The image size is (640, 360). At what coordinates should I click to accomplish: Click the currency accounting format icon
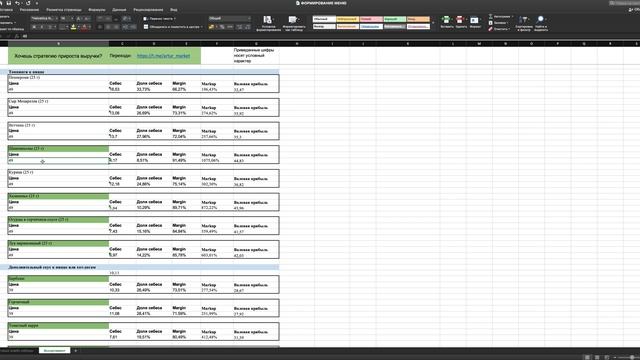(211, 27)
